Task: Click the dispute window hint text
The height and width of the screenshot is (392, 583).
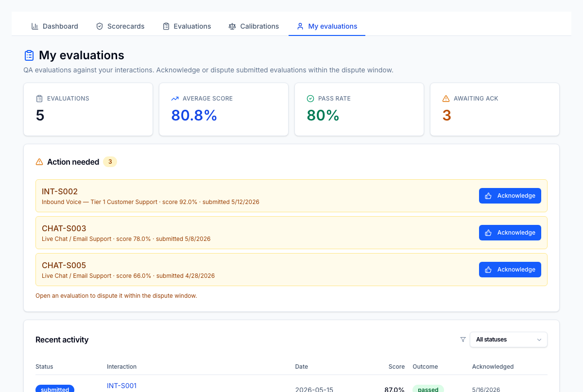Action: click(x=116, y=295)
